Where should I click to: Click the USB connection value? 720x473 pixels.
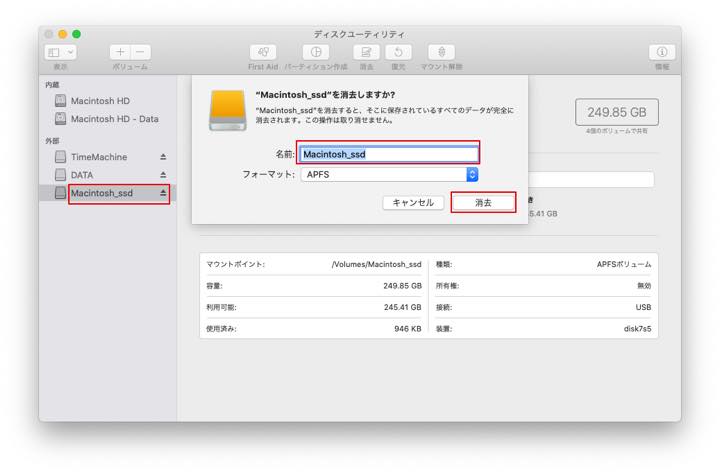[x=643, y=307]
